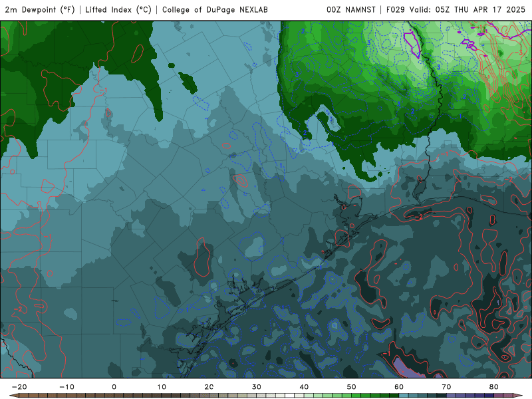
Task: Click the 80 label on the color scale
Action: (x=494, y=387)
